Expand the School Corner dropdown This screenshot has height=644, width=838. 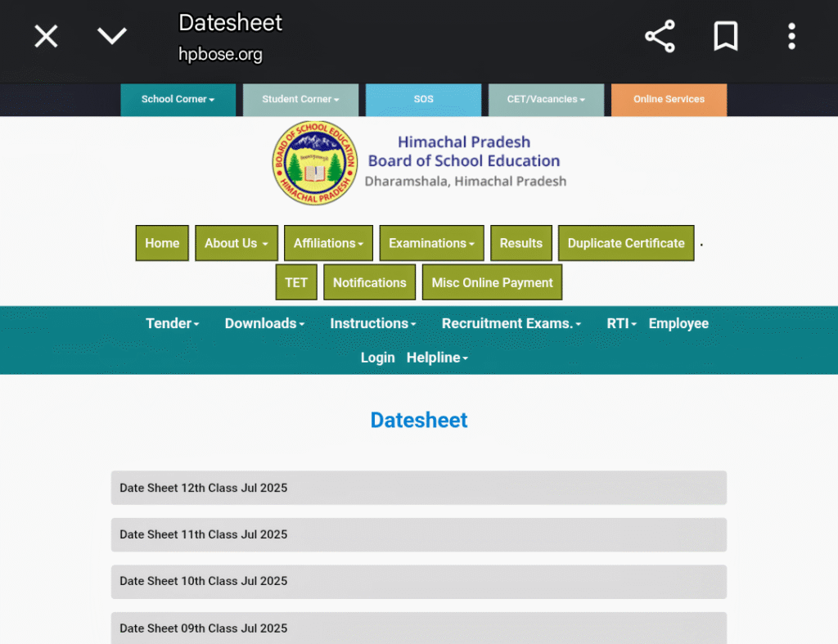point(178,100)
